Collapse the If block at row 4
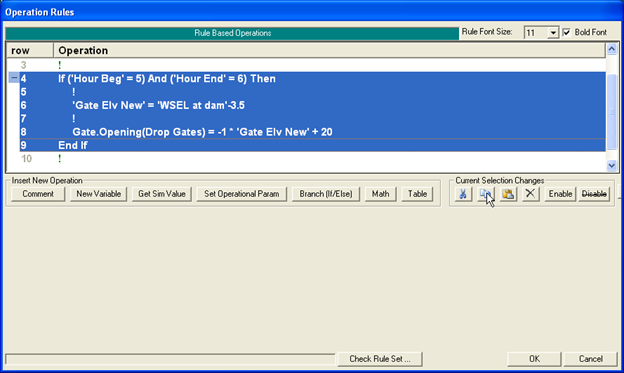Viewport: 624px width, 373px height. coord(14,78)
